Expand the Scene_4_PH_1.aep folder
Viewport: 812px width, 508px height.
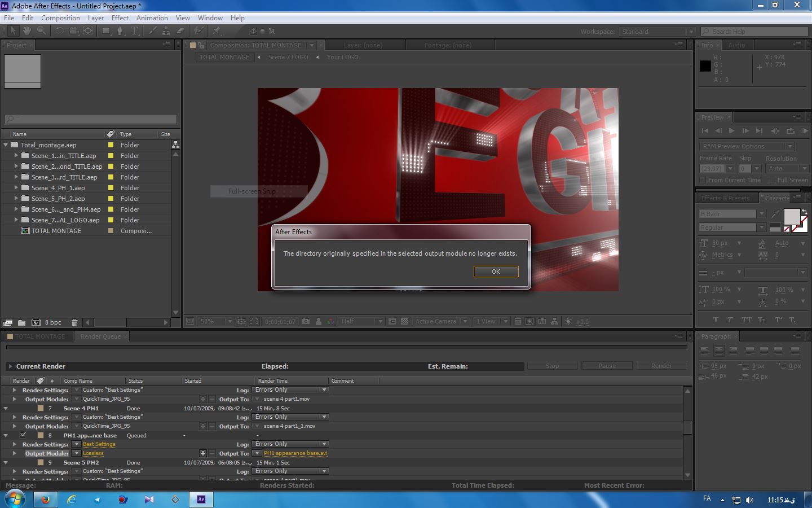(16, 188)
